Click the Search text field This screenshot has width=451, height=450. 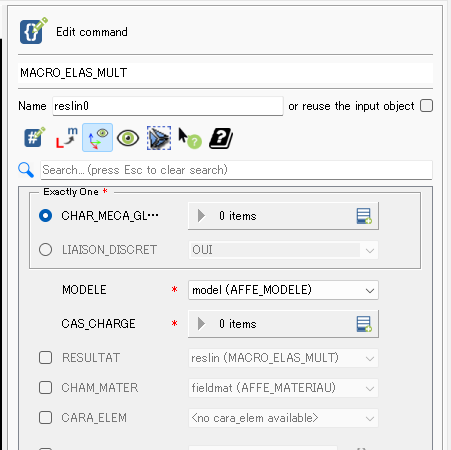(x=236, y=170)
